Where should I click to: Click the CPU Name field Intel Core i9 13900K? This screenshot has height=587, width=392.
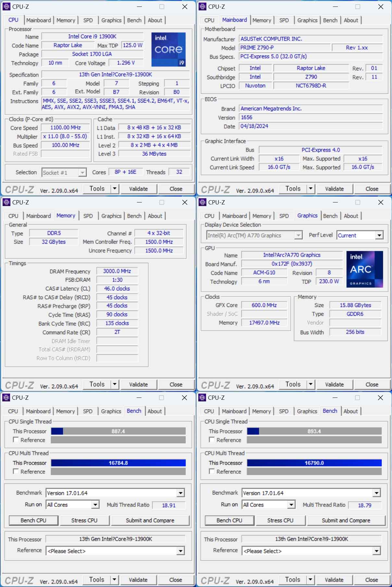92,37
